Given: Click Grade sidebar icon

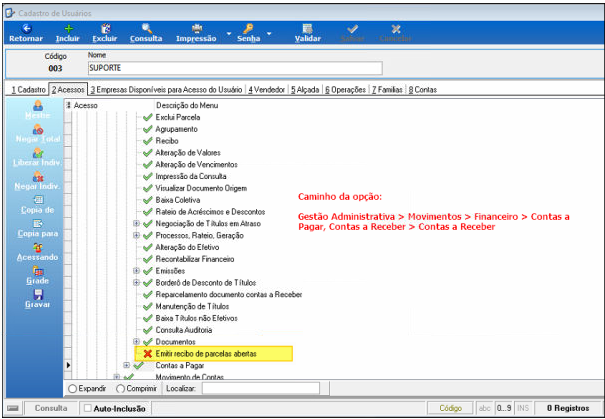Looking at the screenshot, I should (38, 271).
